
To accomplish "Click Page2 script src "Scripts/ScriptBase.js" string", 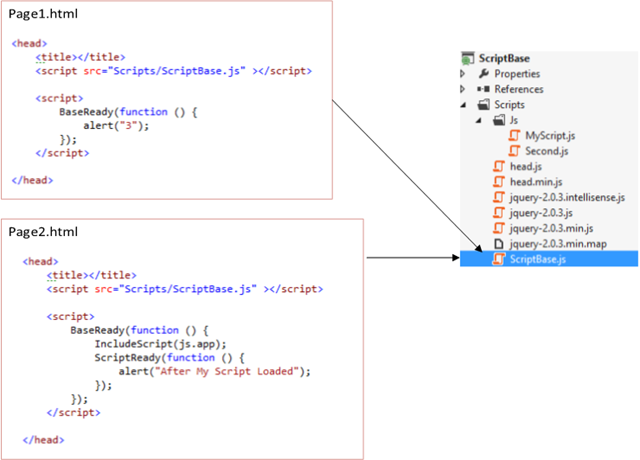I will [187, 289].
